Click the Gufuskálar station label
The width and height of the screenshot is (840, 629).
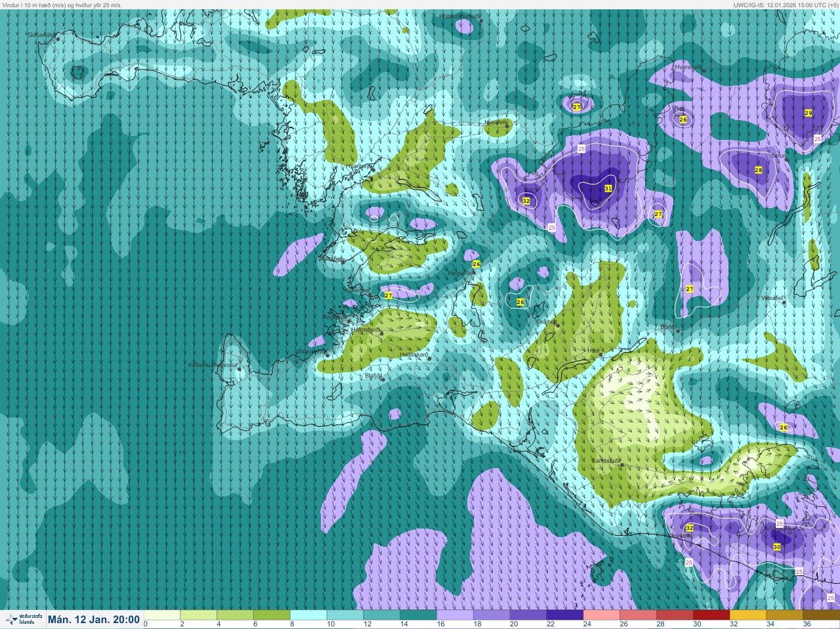click(41, 35)
